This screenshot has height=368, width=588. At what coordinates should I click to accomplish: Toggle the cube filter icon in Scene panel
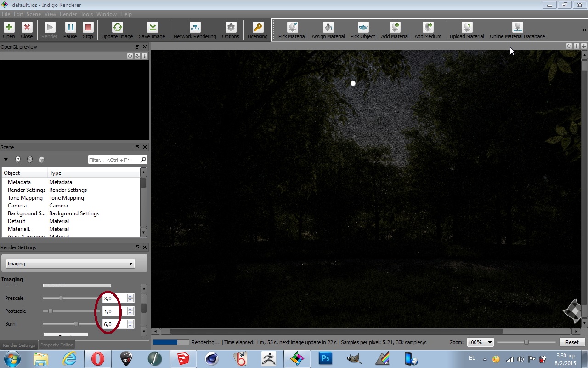tap(41, 160)
